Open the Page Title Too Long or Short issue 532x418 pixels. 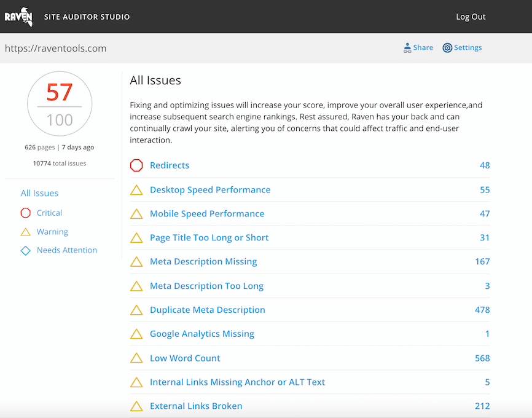pos(209,237)
